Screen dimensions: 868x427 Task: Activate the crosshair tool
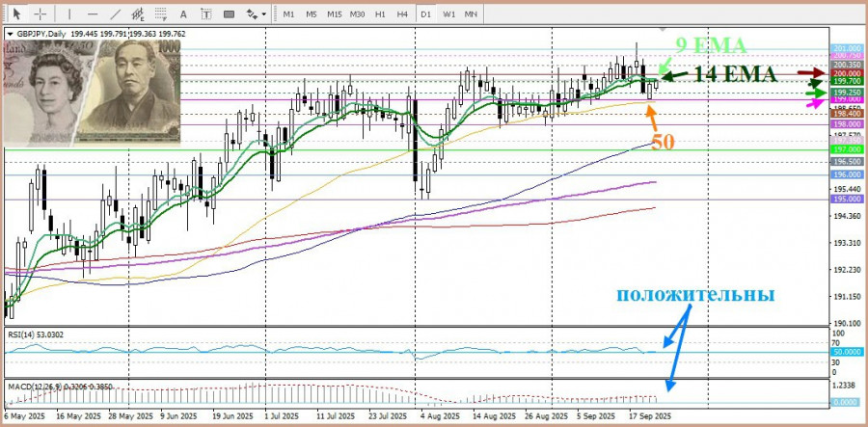(x=41, y=14)
